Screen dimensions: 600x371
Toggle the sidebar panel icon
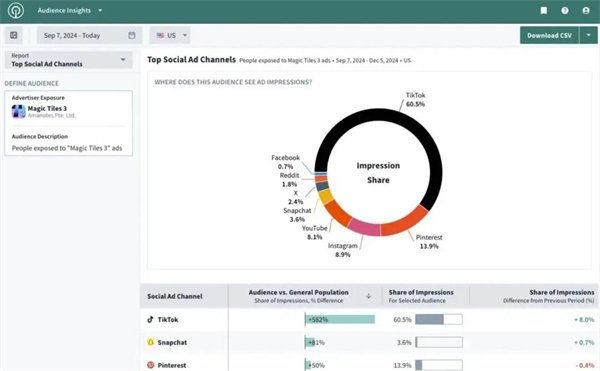coord(14,35)
